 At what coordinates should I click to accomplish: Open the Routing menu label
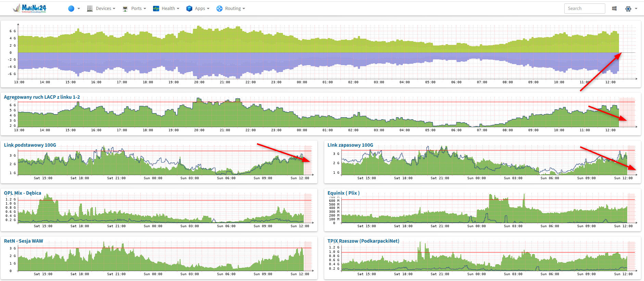(233, 9)
